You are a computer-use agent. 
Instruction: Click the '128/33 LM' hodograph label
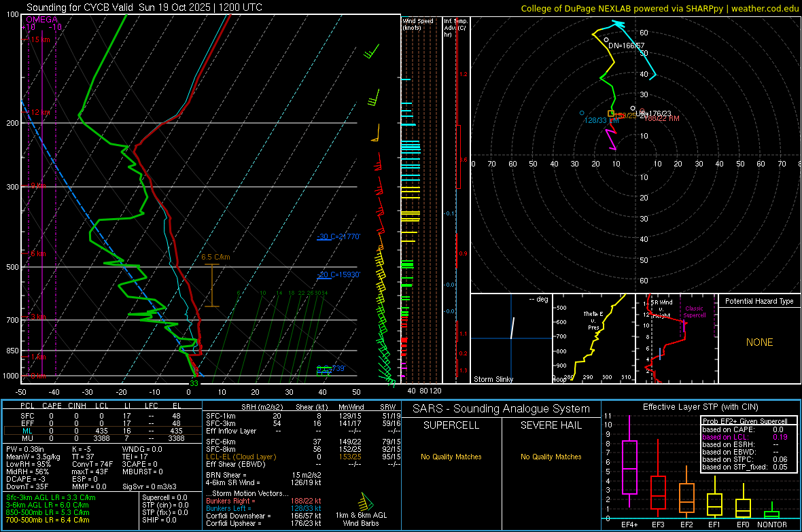pos(601,120)
